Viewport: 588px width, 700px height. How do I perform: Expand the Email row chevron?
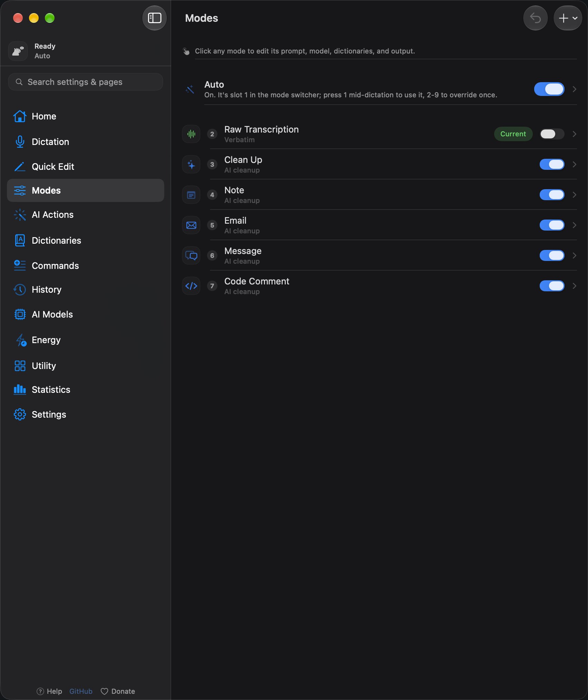pos(575,225)
